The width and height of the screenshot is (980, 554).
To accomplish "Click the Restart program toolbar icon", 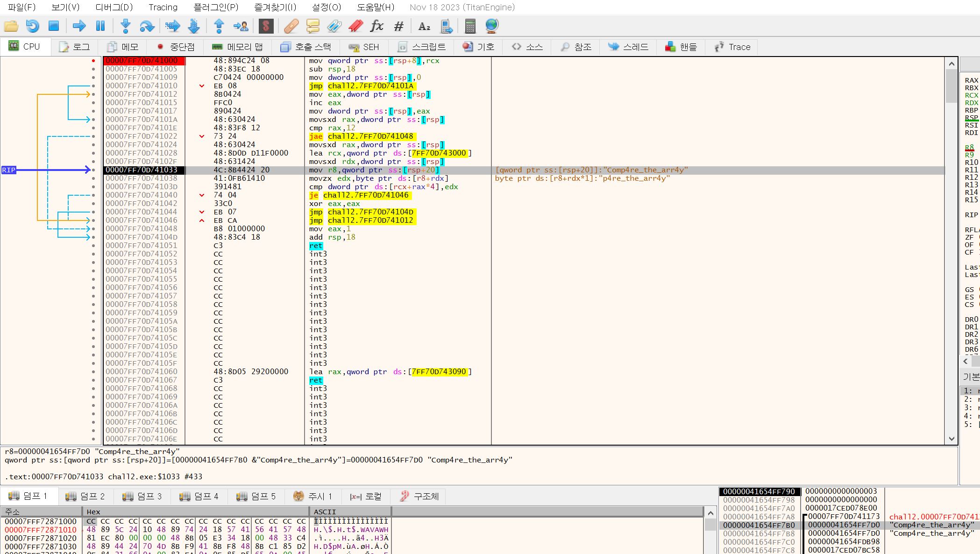I will coord(32,26).
